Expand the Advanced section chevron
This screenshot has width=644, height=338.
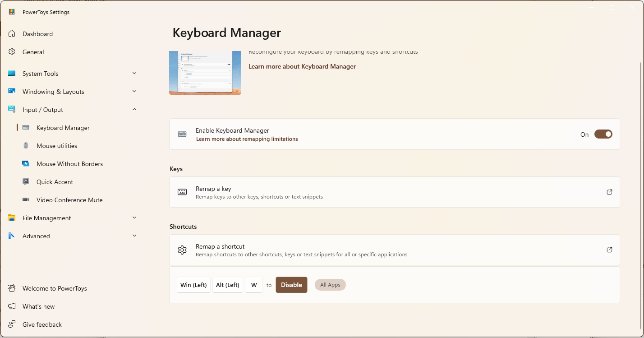coord(134,236)
